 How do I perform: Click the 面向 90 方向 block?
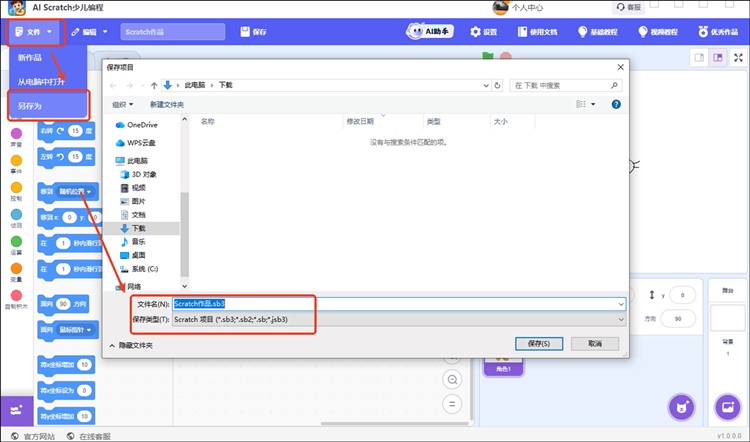click(63, 304)
